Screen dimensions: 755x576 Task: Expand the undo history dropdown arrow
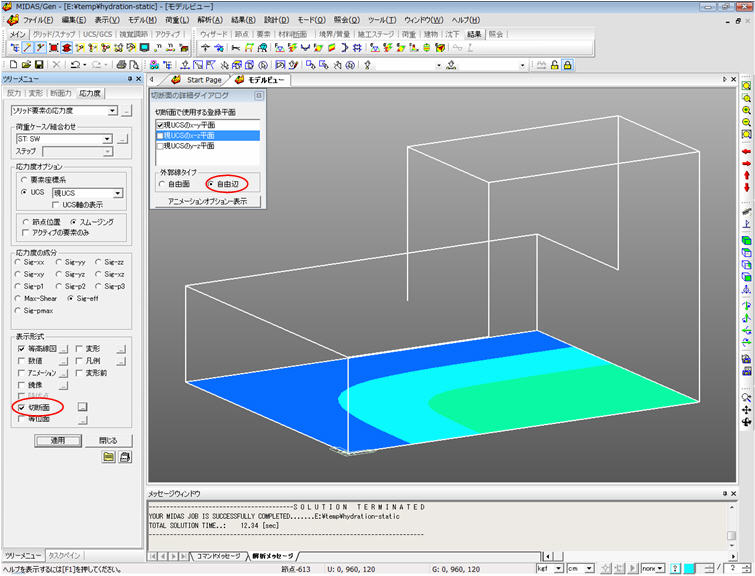85,65
